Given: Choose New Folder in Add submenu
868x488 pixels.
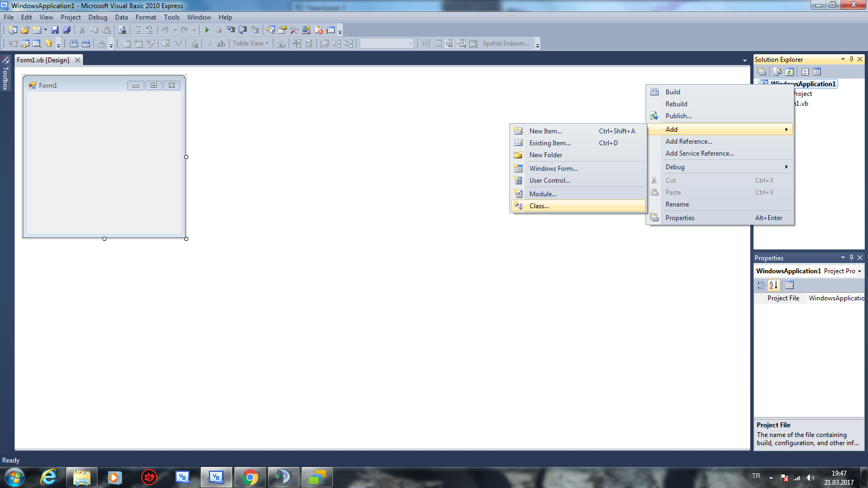Looking at the screenshot, I should pos(578,155).
